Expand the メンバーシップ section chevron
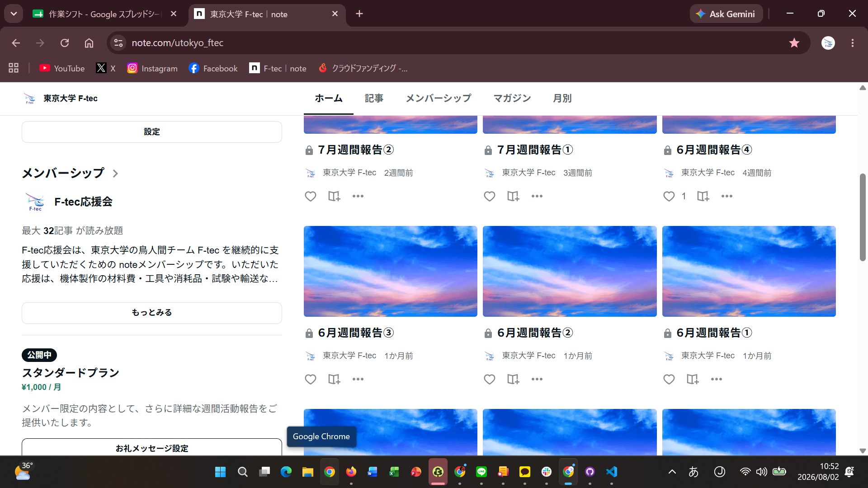 point(115,174)
